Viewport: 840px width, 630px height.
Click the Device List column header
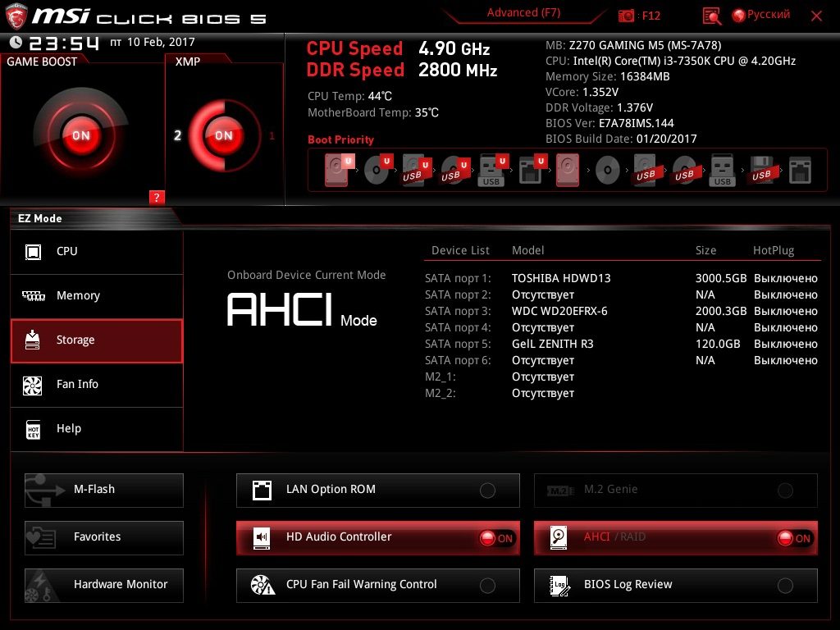460,250
